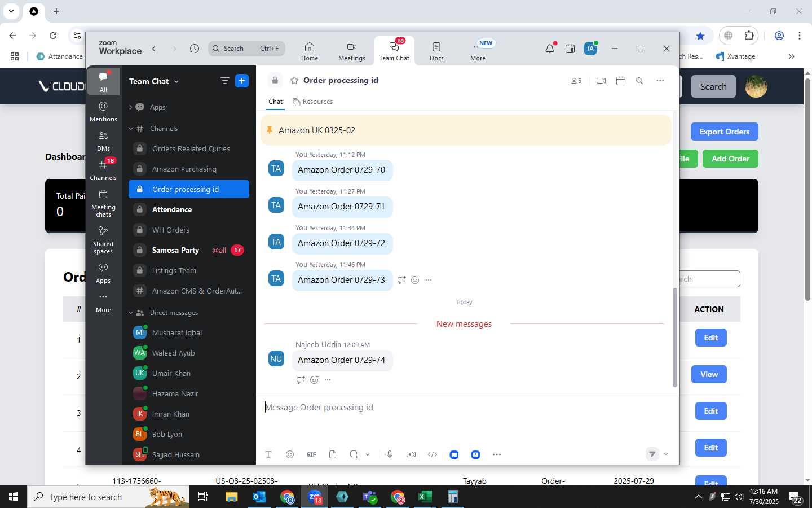Click Export Orders in browser page

(x=725, y=132)
